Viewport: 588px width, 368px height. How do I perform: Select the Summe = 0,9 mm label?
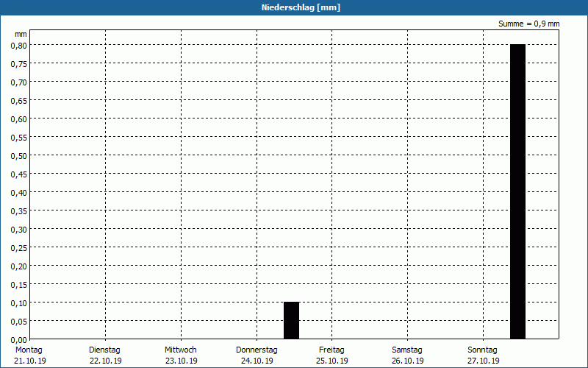tap(528, 24)
